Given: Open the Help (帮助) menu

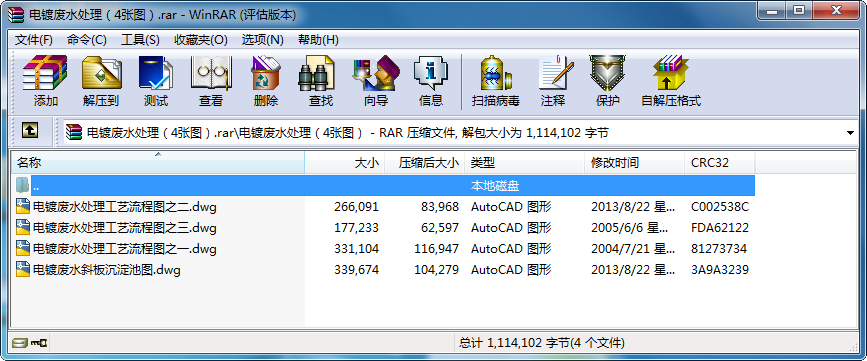Looking at the screenshot, I should coord(318,40).
